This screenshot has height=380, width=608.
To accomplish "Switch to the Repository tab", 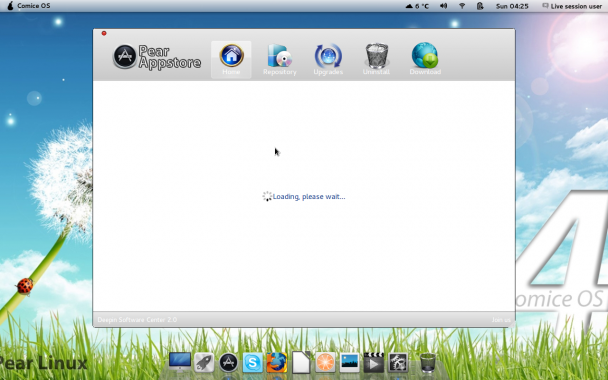I will [x=280, y=60].
